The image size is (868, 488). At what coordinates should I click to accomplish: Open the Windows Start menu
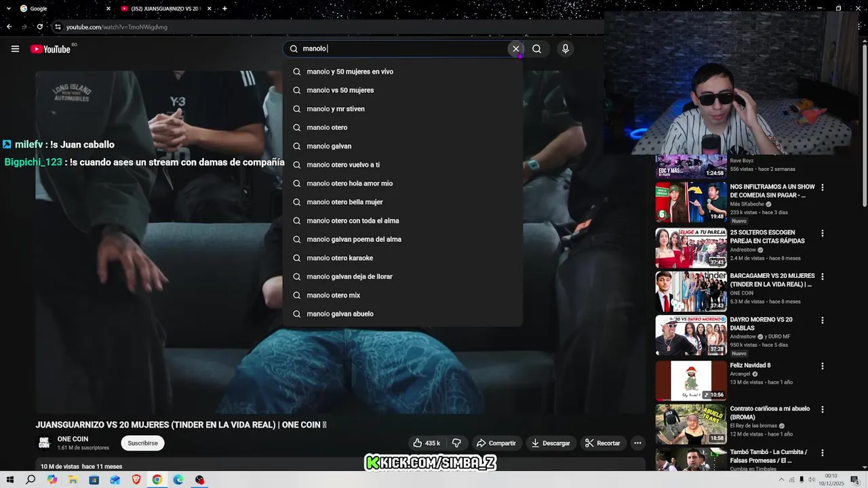tap(9, 479)
